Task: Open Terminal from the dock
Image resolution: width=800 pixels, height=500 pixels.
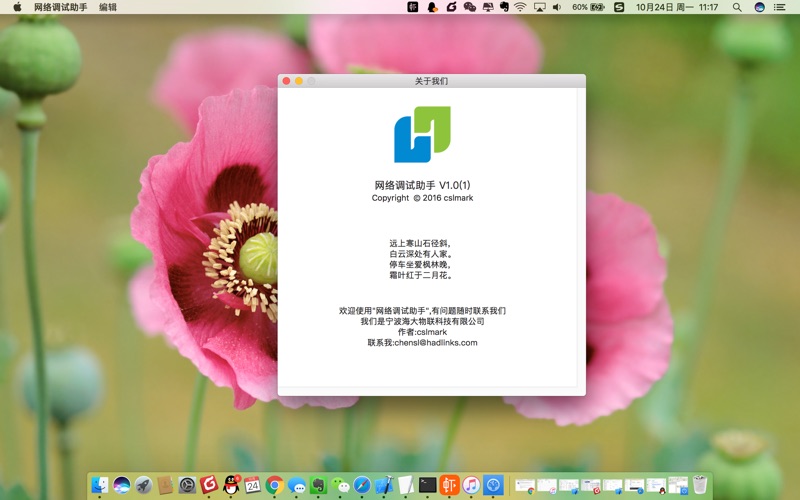Action: click(x=428, y=485)
